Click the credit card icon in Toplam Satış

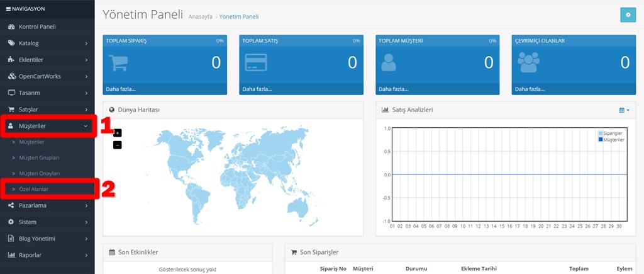(x=256, y=63)
